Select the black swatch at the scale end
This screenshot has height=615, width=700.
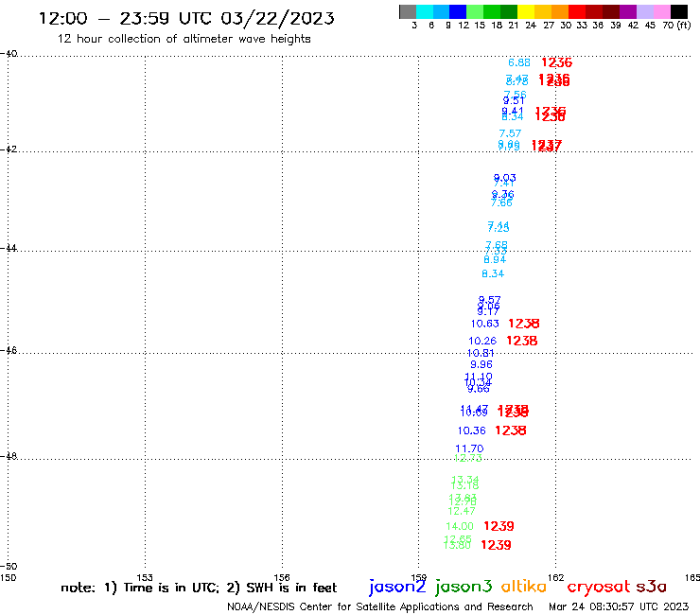tap(679, 11)
